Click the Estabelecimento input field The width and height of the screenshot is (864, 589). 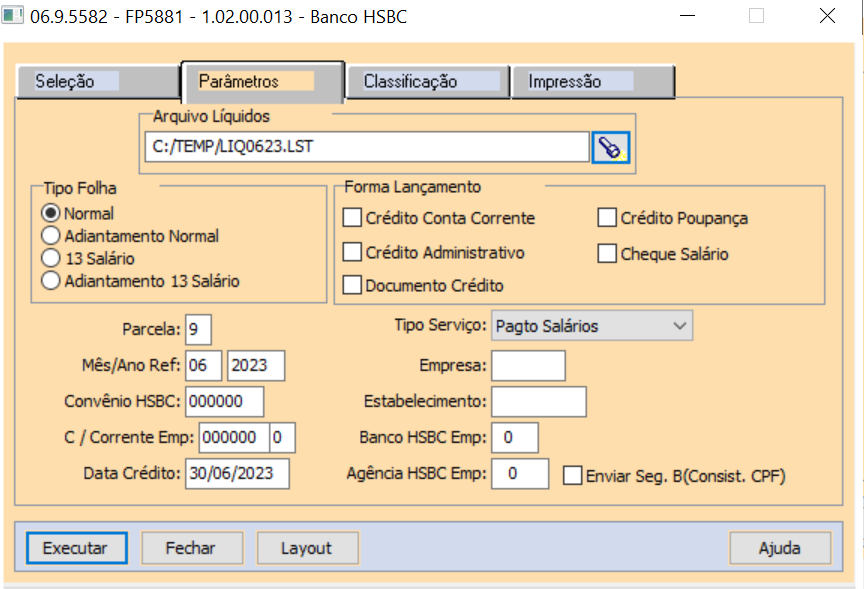coord(539,401)
